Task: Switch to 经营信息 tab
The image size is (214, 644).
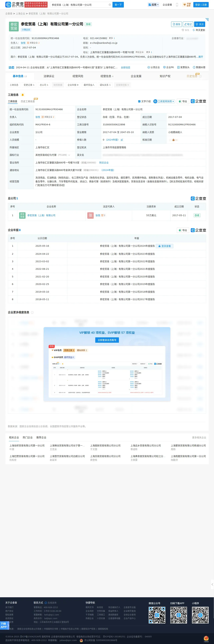Action: click(107, 76)
